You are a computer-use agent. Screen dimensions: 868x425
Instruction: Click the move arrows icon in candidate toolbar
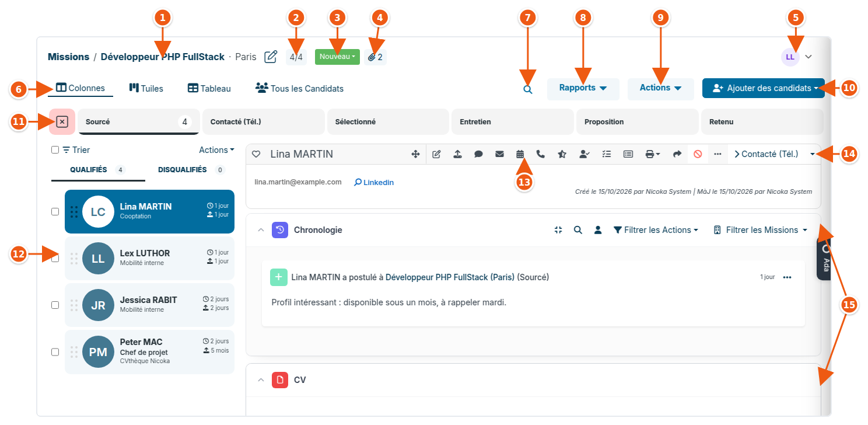click(416, 154)
